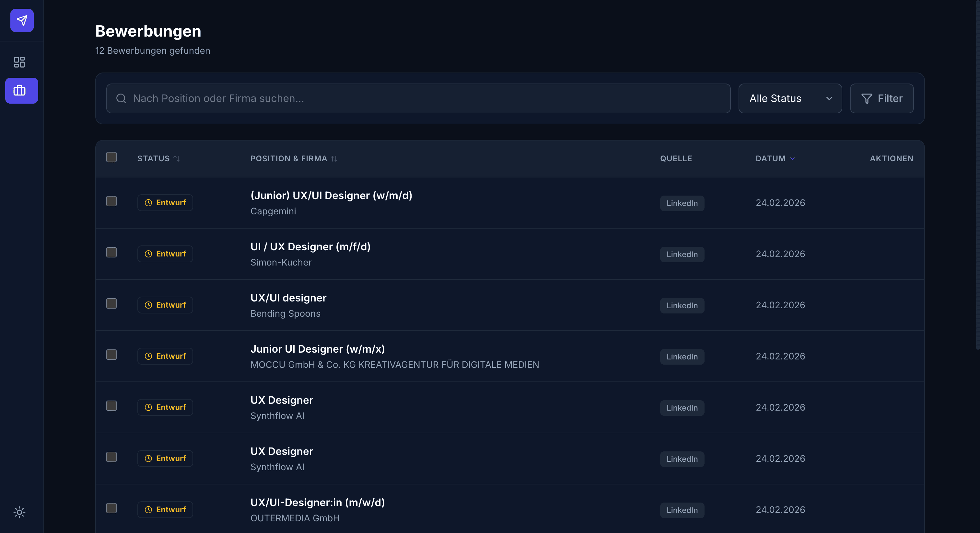The width and height of the screenshot is (980, 533).
Task: Check the select-all header checkbox
Action: [x=111, y=157]
